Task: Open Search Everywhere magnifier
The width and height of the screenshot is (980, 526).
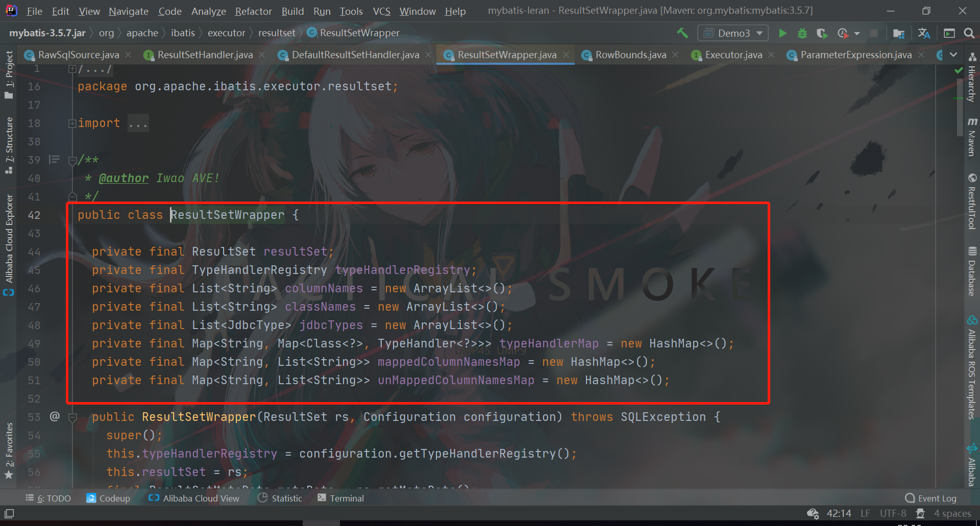Action: click(969, 33)
